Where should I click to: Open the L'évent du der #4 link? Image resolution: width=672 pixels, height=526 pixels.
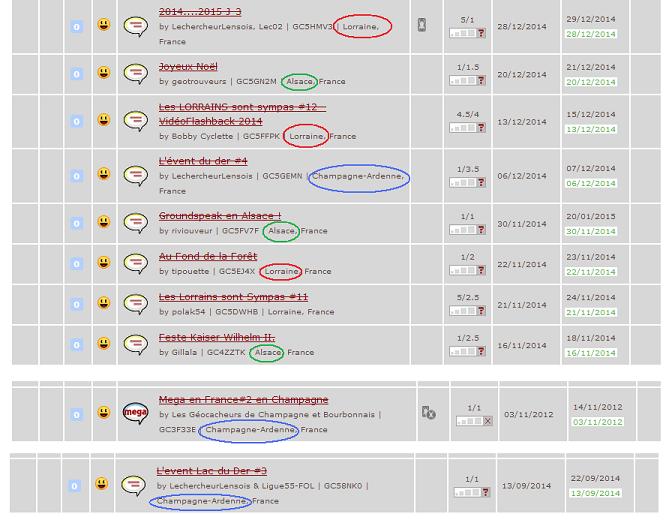click(x=203, y=161)
